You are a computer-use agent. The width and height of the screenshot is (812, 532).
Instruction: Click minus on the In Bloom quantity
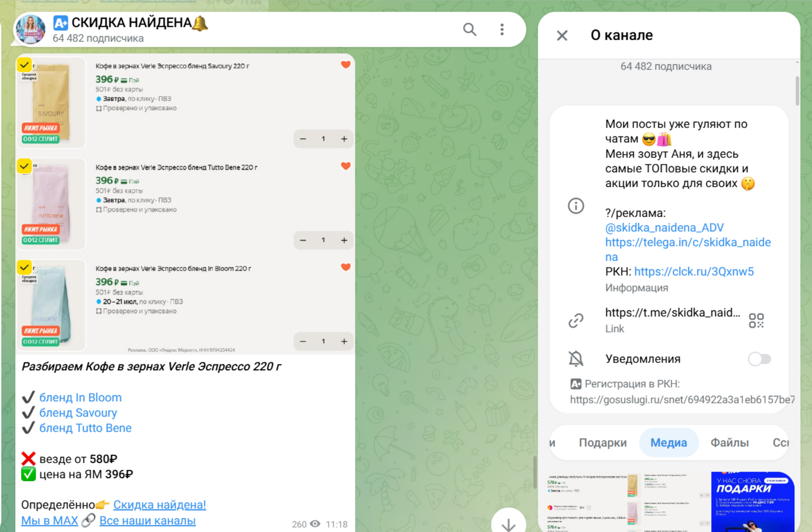[303, 341]
